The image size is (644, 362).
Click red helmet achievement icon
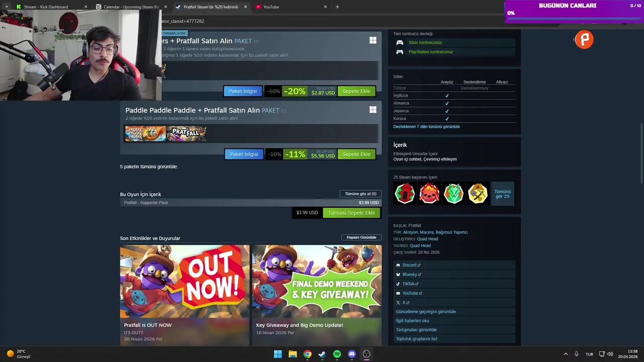405,193
